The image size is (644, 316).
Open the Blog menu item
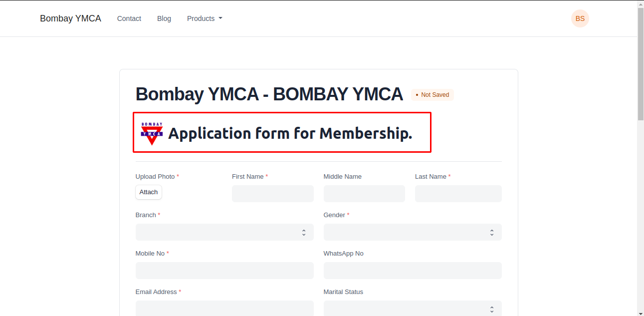click(164, 18)
